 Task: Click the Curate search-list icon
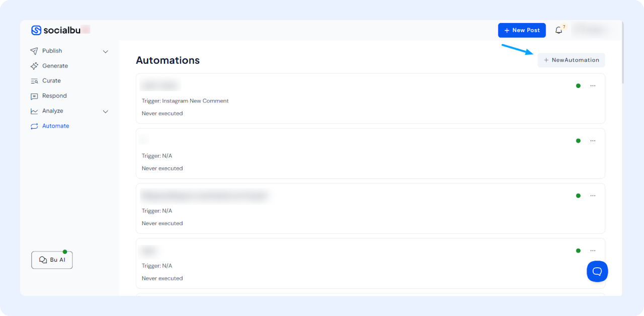[x=34, y=81]
